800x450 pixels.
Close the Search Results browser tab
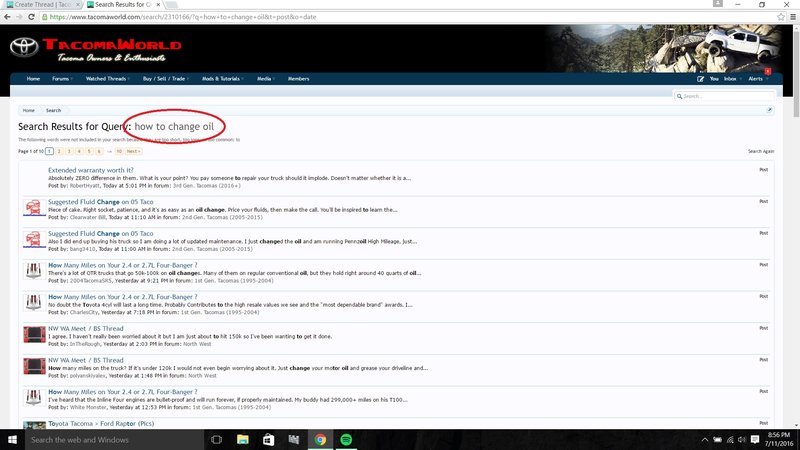click(158, 5)
